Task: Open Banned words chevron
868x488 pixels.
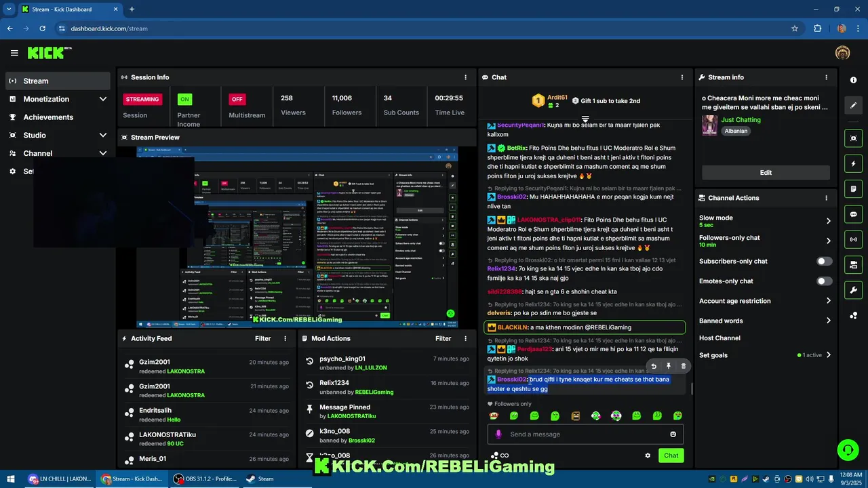Action: [828, 321]
